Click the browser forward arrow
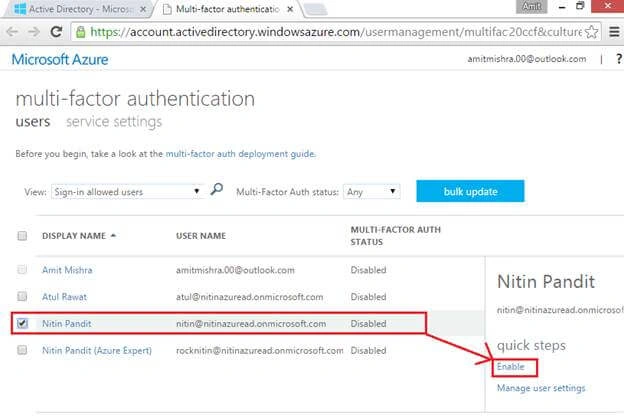The image size is (624, 418). tap(34, 32)
